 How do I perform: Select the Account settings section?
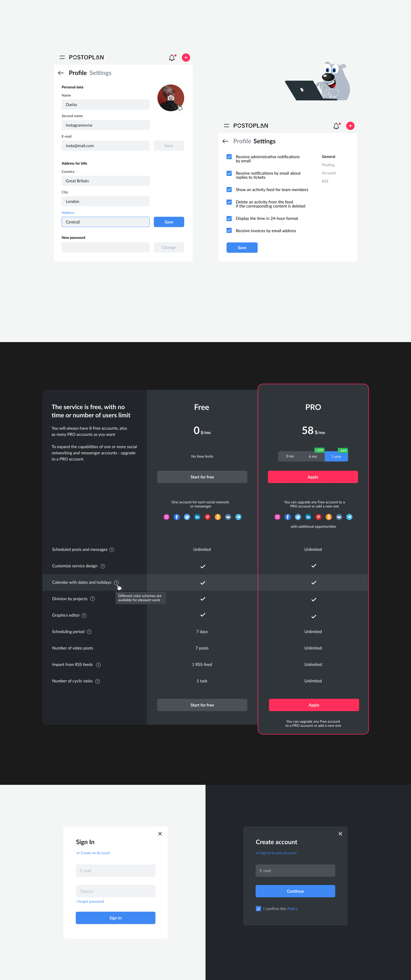[329, 173]
